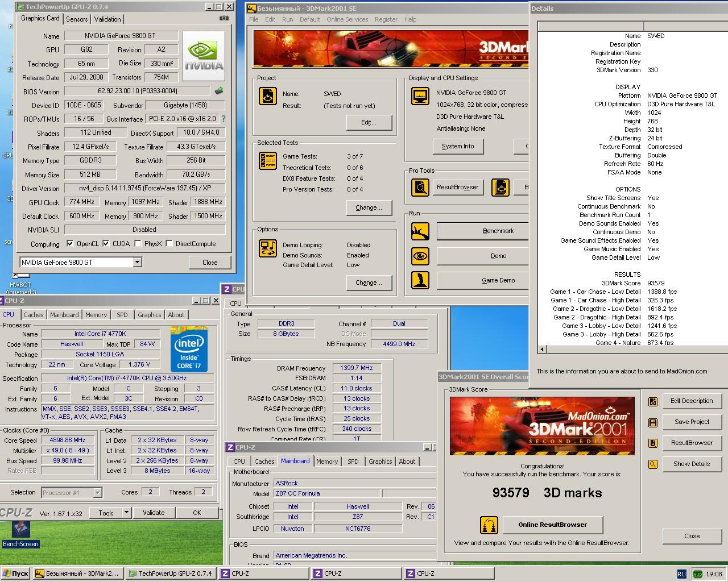Switch to the Validation tab in GPU-Z
728x582 pixels.
(x=107, y=19)
